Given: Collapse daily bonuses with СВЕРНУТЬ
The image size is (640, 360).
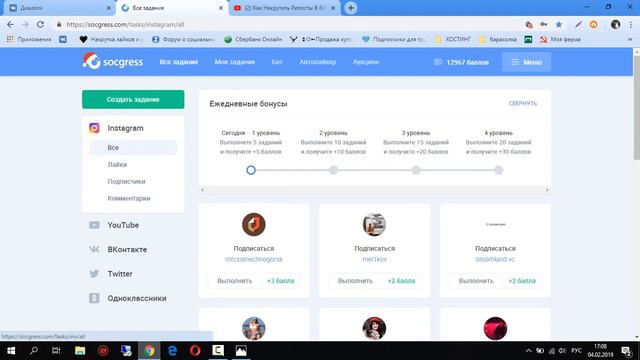Looking at the screenshot, I should click(522, 103).
